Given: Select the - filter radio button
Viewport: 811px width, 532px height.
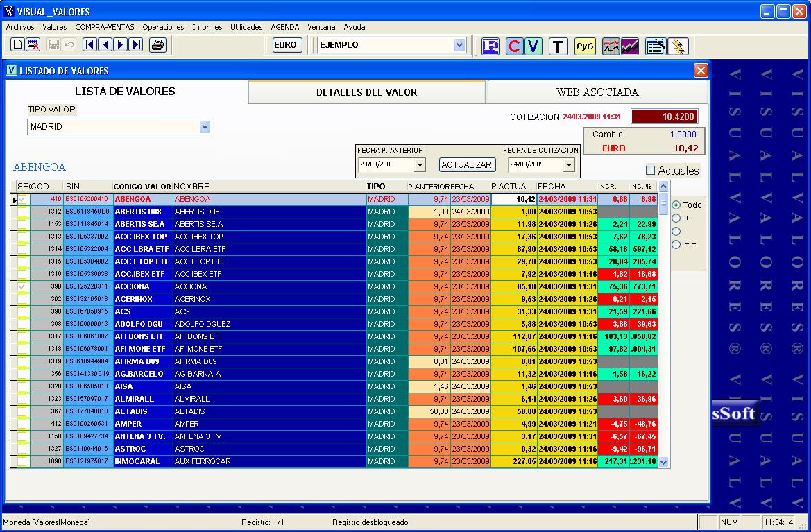Looking at the screenshot, I should 676,231.
